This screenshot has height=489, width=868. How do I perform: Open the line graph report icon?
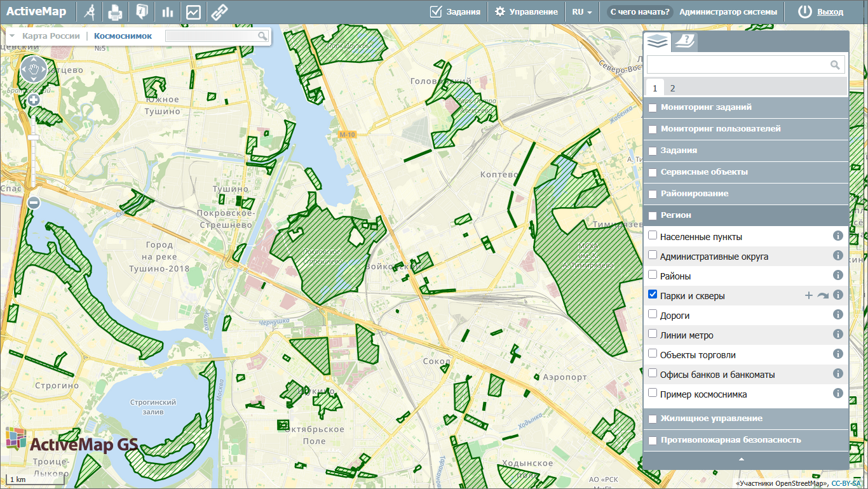[193, 12]
